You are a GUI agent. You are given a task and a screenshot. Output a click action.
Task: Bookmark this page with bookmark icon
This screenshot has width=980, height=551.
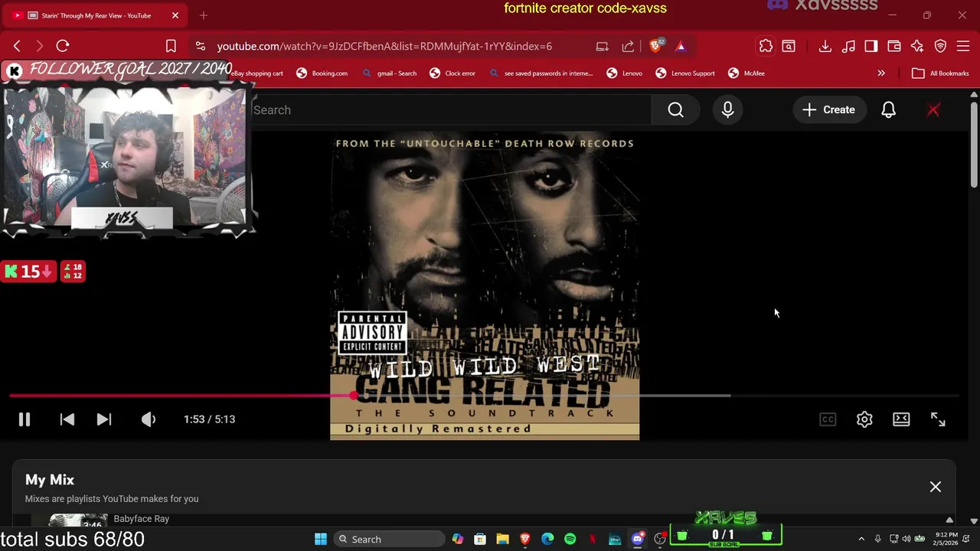(171, 46)
